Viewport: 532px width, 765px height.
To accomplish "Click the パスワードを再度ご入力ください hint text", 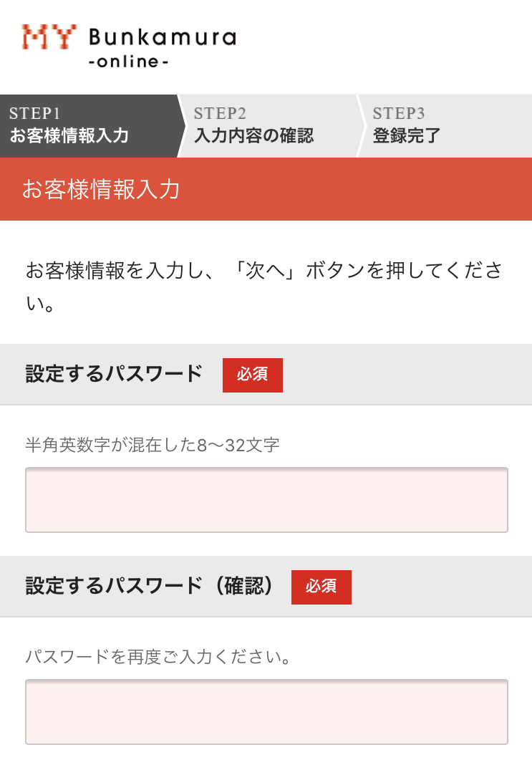I will click(158, 657).
